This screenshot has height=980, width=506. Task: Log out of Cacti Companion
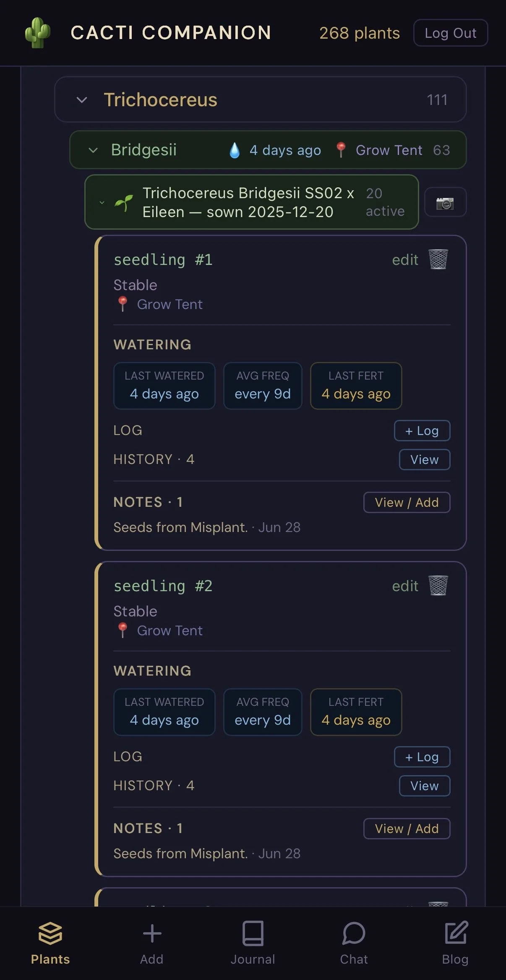(451, 33)
